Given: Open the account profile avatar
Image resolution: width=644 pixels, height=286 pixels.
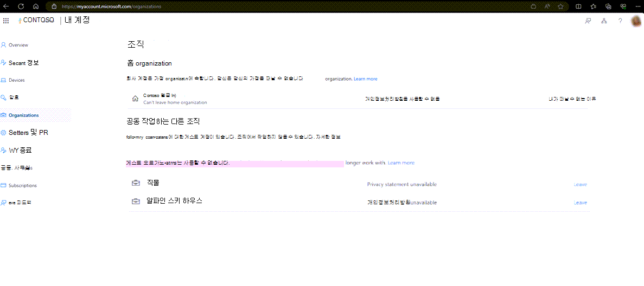Looking at the screenshot, I should click(636, 21).
